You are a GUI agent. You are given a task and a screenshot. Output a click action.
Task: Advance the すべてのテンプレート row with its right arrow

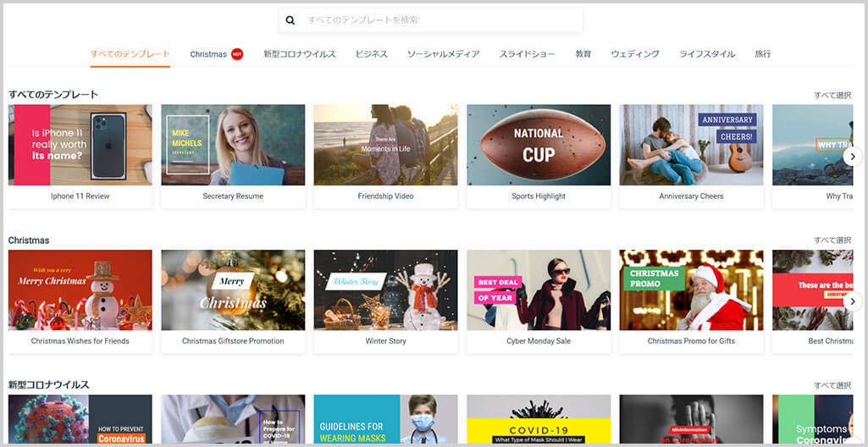(x=853, y=156)
